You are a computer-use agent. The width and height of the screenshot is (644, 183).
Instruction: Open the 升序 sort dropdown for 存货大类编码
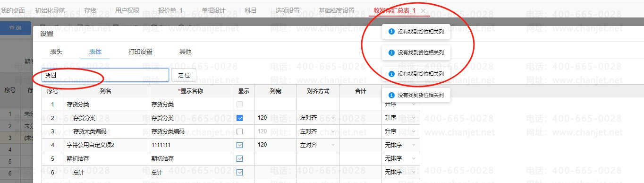400,131
